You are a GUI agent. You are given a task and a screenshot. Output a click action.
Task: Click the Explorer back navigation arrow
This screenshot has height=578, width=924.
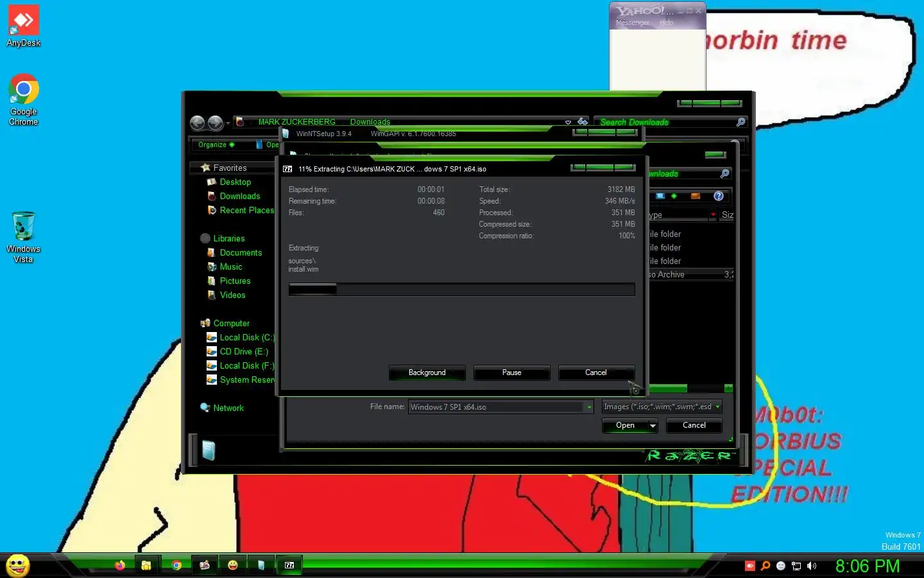pyautogui.click(x=198, y=123)
